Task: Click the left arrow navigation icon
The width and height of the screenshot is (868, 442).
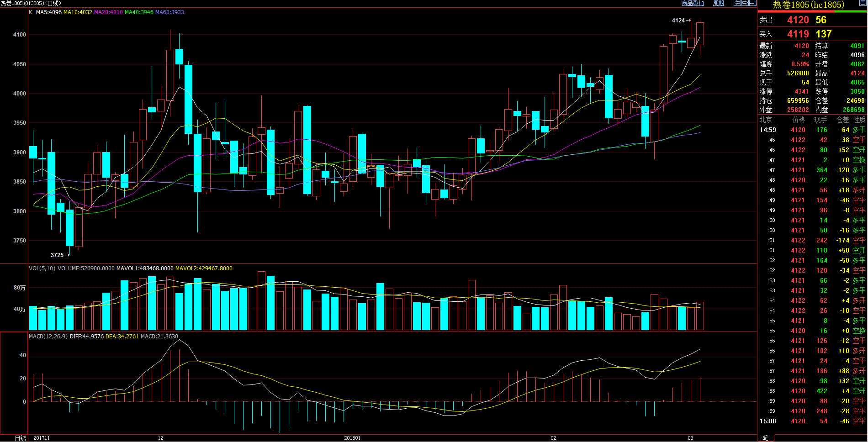Action: [737, 3]
